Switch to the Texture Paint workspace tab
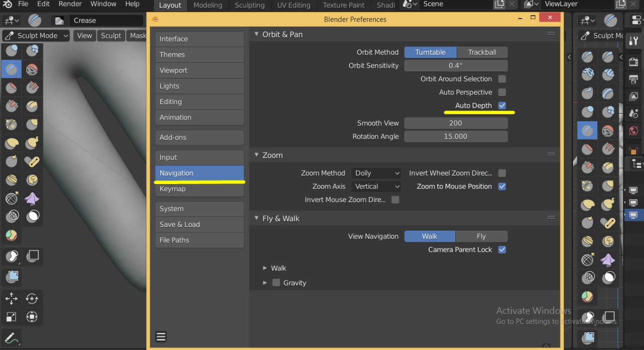The width and height of the screenshot is (644, 350). (344, 5)
